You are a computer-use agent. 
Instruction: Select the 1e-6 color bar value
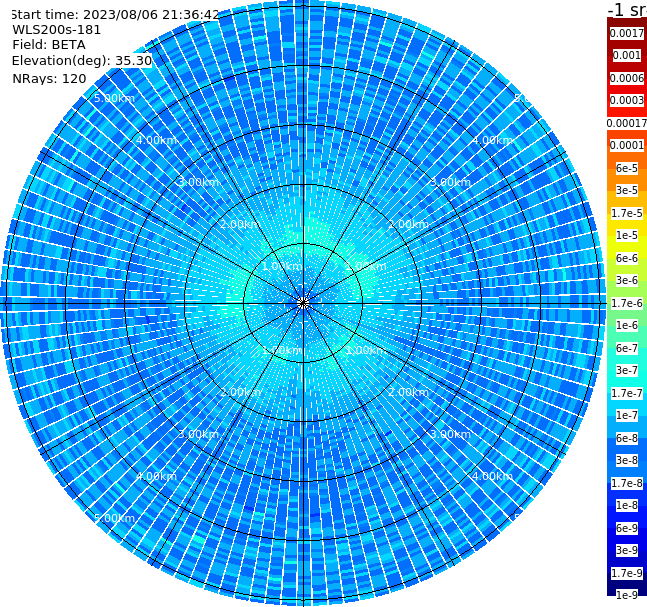(627, 325)
